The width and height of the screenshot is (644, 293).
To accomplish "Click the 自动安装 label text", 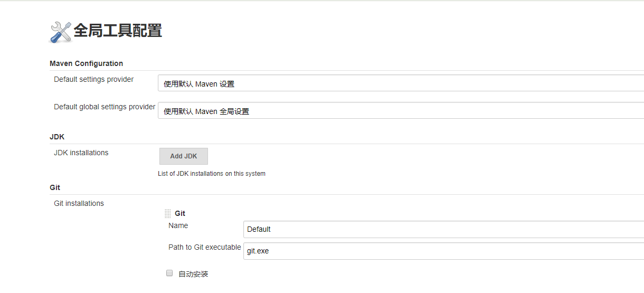I will click(x=193, y=274).
